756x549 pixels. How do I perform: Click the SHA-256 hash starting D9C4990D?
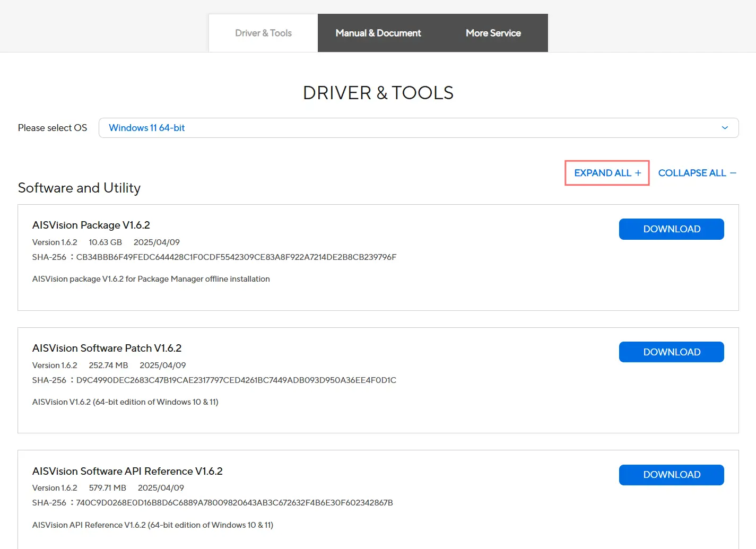point(236,380)
